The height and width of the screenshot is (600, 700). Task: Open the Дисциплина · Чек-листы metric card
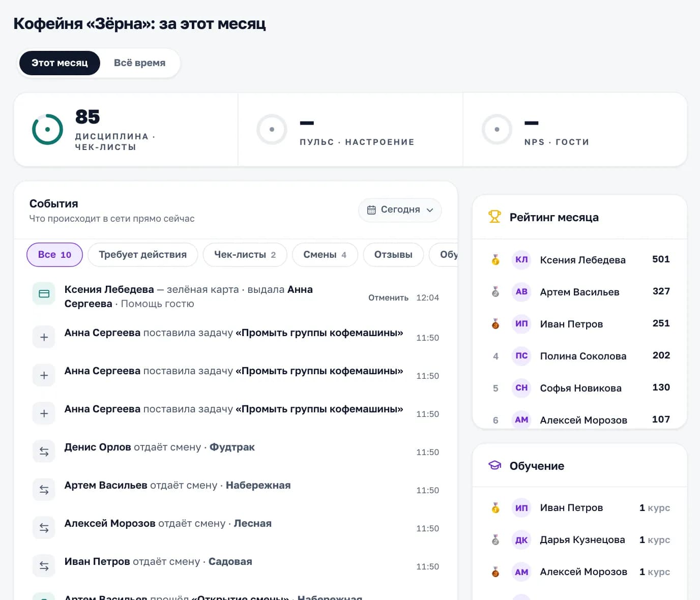pos(126,130)
